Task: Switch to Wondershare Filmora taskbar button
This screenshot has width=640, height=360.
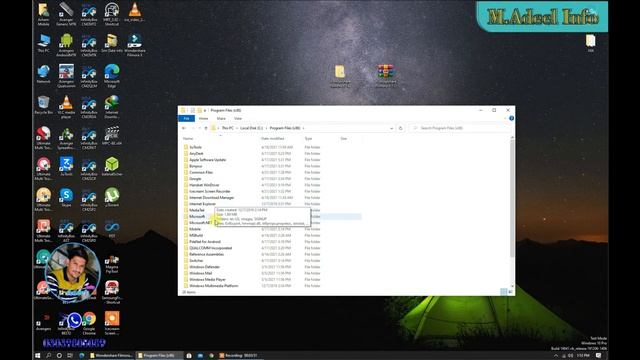Action: (111, 356)
